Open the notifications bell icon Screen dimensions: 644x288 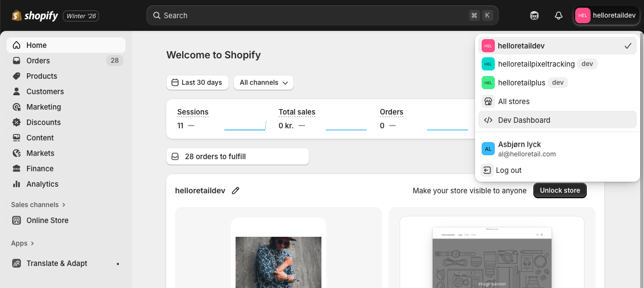(558, 16)
